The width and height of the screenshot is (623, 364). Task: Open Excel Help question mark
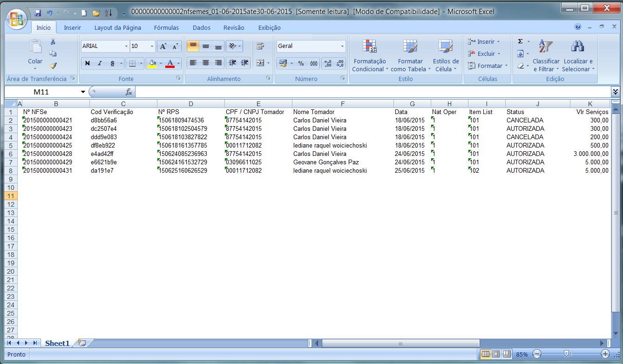click(x=578, y=27)
